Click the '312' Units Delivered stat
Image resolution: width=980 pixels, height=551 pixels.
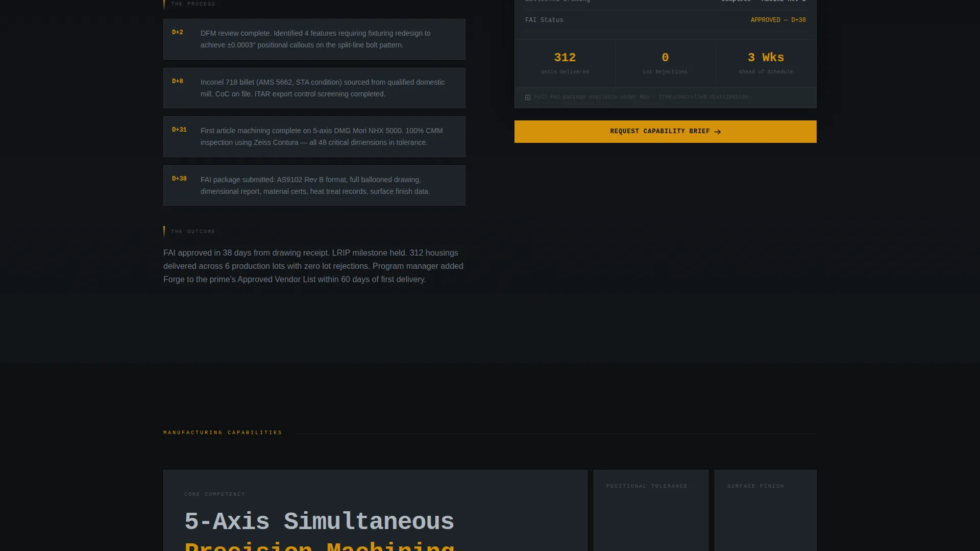click(565, 57)
